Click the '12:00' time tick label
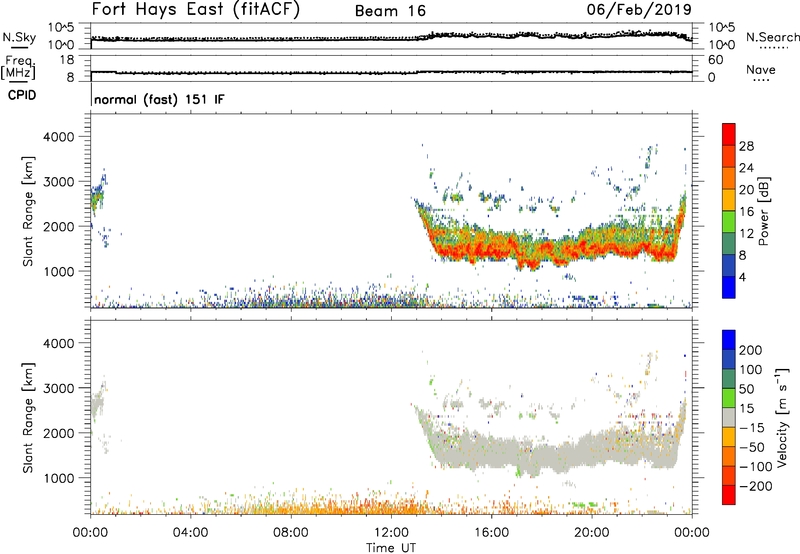 391,533
